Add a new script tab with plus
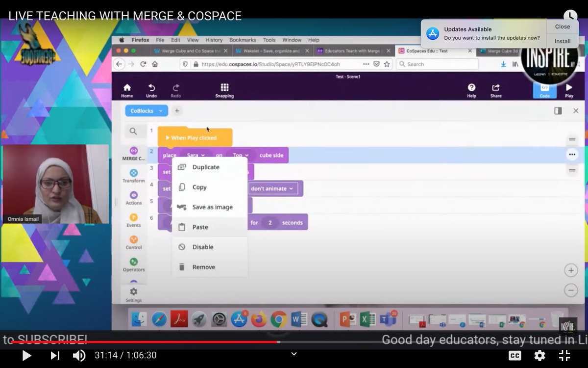This screenshot has width=588, height=368. point(177,111)
